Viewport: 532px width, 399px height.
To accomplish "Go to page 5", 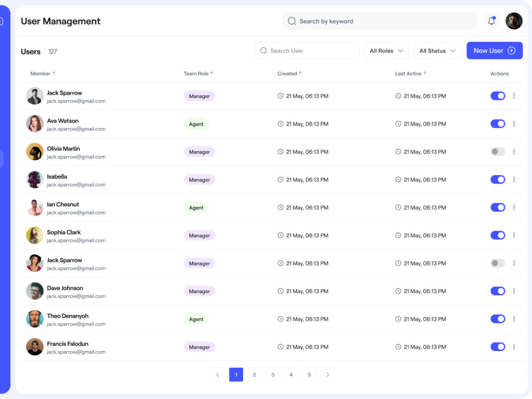I will click(x=309, y=375).
